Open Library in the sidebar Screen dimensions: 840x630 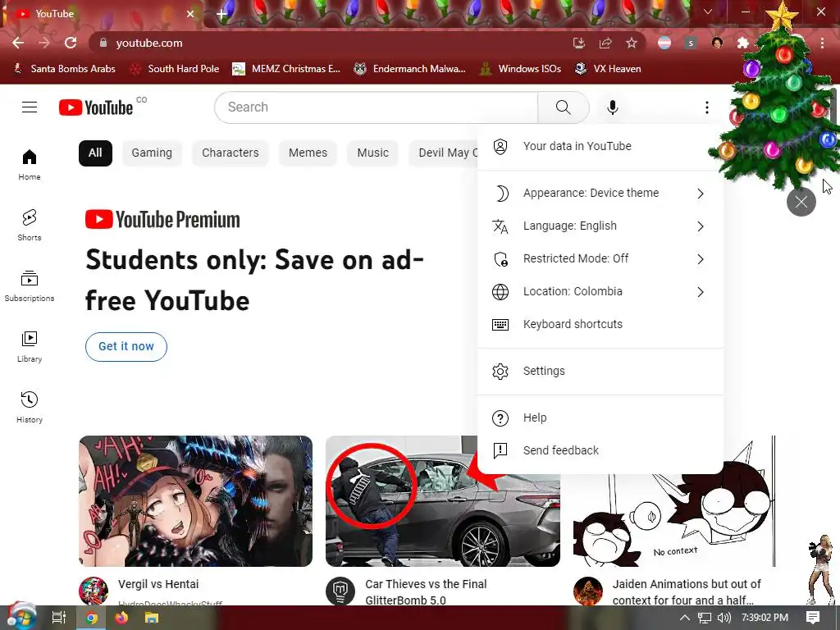(30, 347)
